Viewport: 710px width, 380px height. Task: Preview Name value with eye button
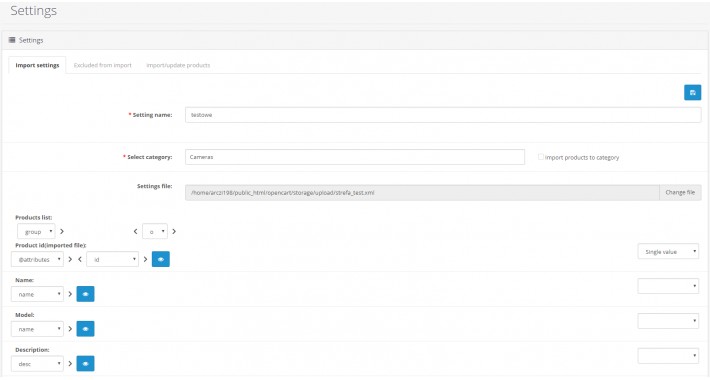pos(86,294)
